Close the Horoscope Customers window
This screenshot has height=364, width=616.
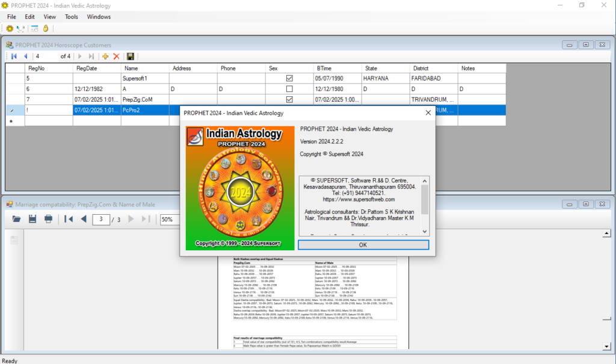coord(602,45)
